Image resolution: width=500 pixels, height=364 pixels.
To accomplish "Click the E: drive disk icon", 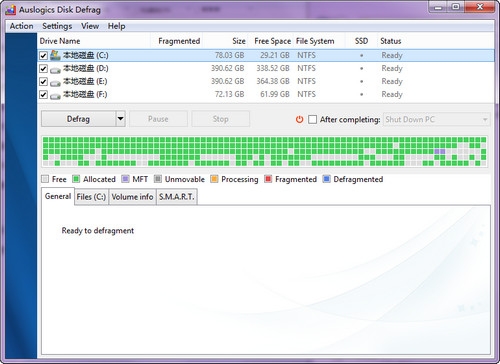I will (55, 83).
